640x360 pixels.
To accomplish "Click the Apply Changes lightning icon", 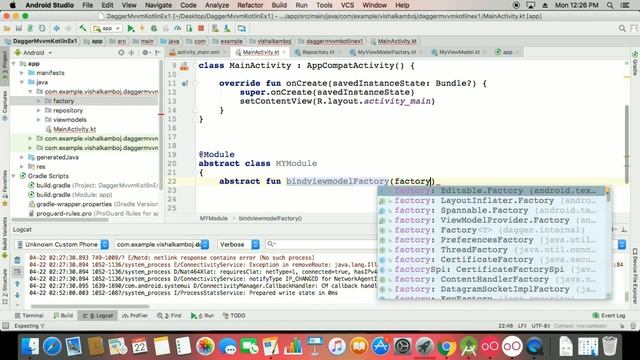I will click(x=142, y=29).
